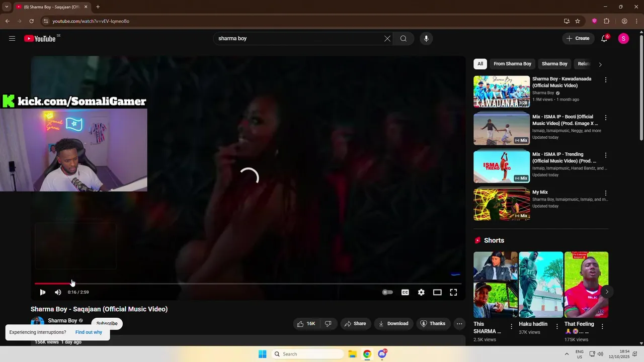Click the Find out why link
The height and width of the screenshot is (362, 644).
[x=89, y=332]
